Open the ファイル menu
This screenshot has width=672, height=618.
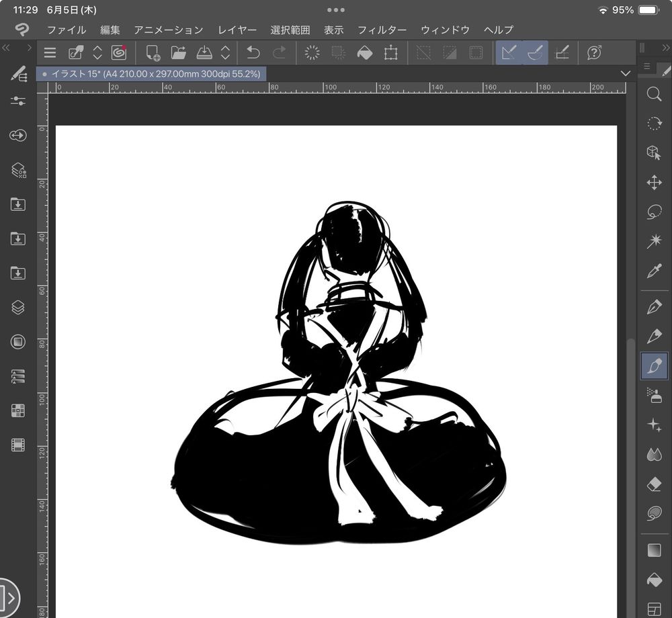click(65, 30)
